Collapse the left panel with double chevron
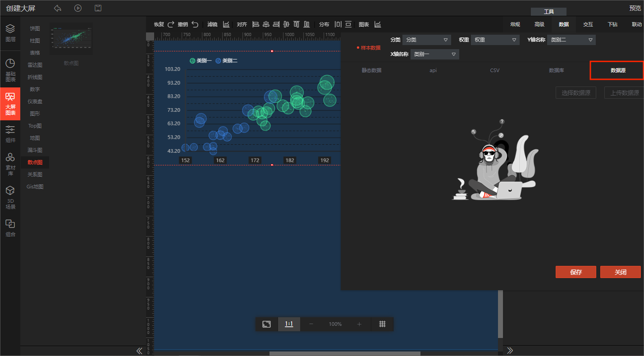Viewport: 644px width, 356px height. 139,351
